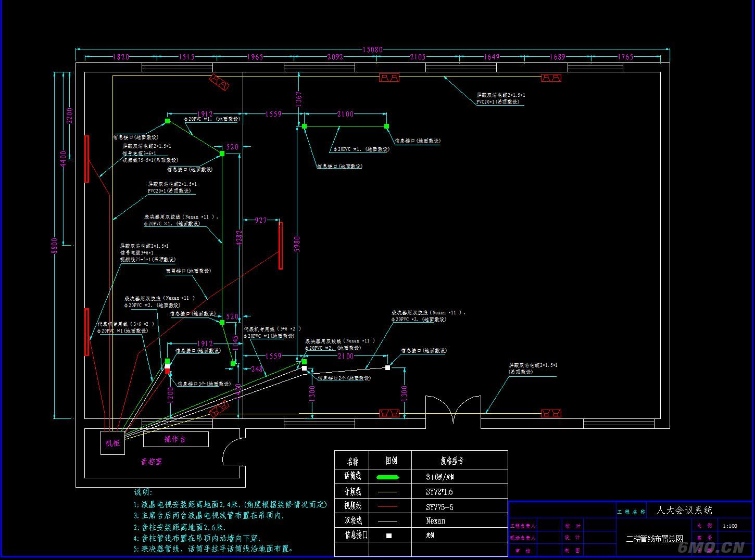Click the double door symbol on bottom wall

pos(453,409)
